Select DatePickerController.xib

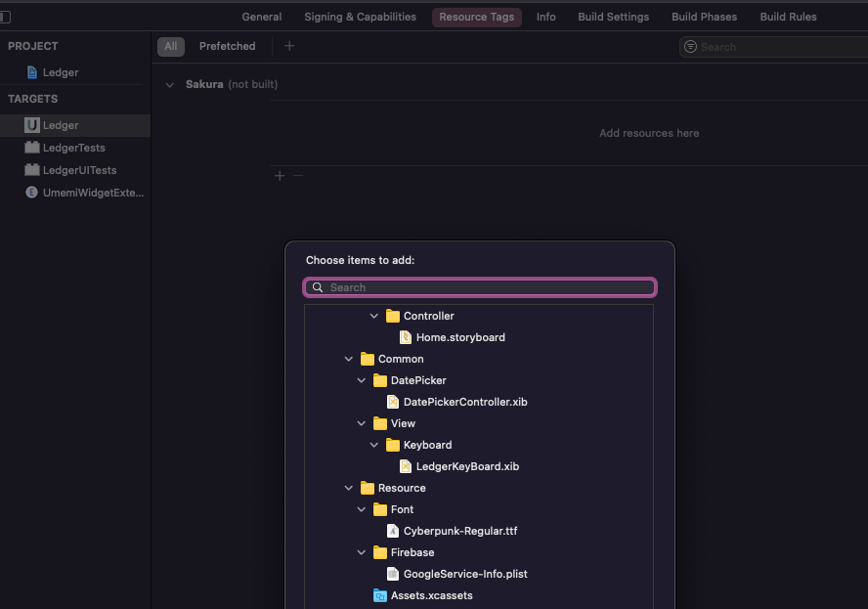pyautogui.click(x=465, y=402)
